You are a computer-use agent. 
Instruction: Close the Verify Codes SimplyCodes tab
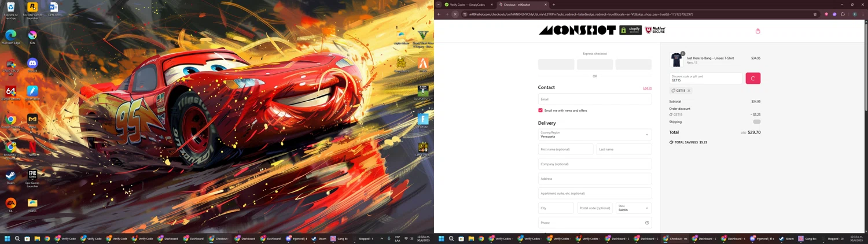point(492,5)
